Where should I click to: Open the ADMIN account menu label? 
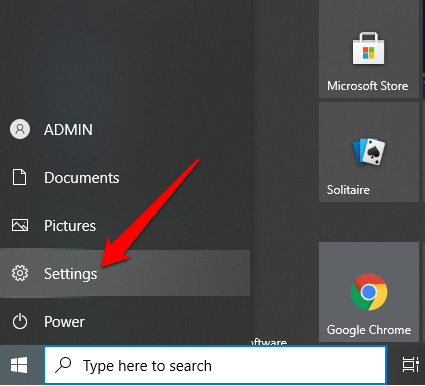pyautogui.click(x=68, y=130)
